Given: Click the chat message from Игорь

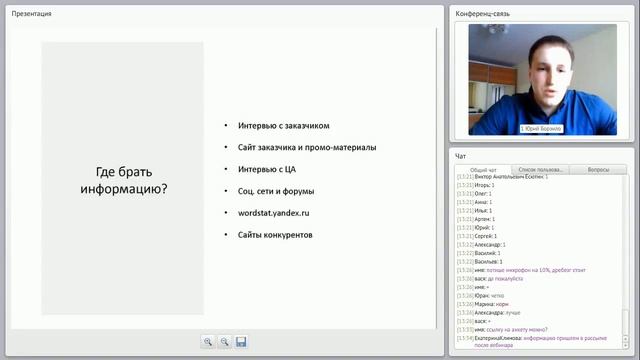Looking at the screenshot, I should (x=476, y=185).
